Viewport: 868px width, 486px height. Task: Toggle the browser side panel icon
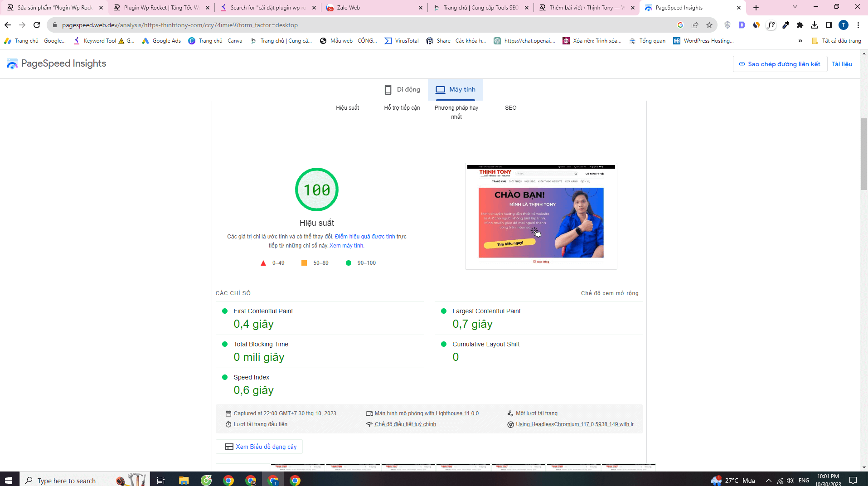[829, 25]
